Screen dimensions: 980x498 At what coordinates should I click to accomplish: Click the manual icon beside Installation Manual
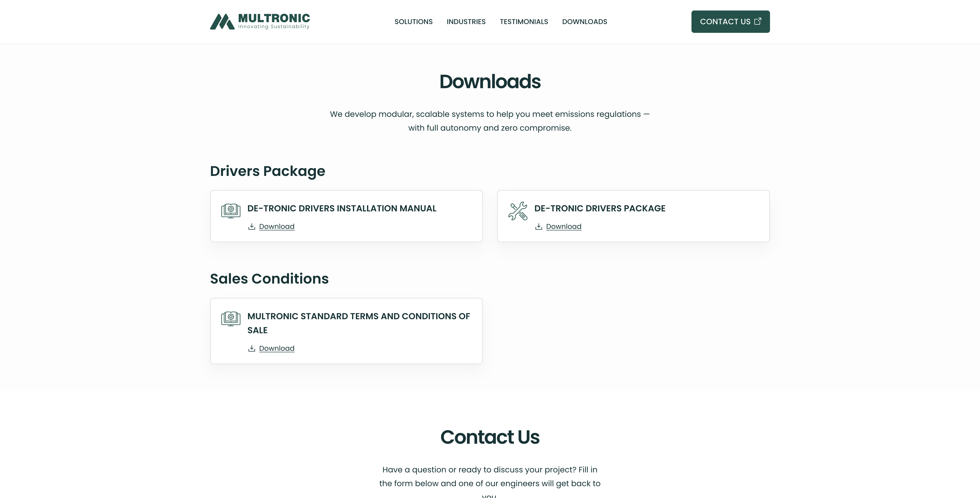coord(231,211)
